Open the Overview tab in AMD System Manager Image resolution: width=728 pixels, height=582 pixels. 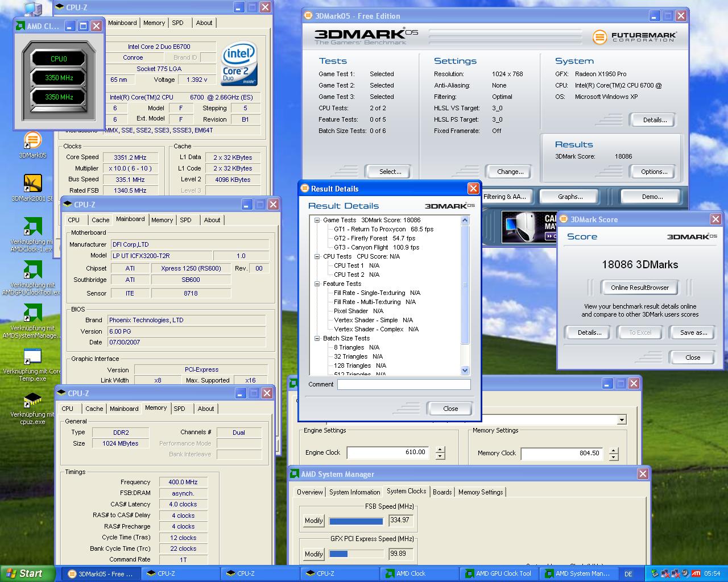pos(310,492)
